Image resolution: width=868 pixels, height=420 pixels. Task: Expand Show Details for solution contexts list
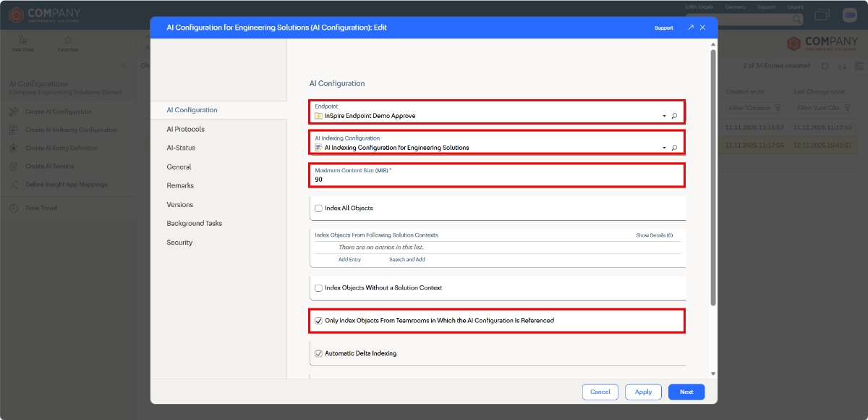pos(654,235)
